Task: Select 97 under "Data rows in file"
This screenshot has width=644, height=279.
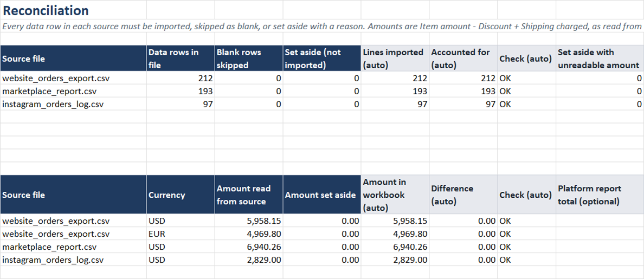Action: pyautogui.click(x=181, y=104)
